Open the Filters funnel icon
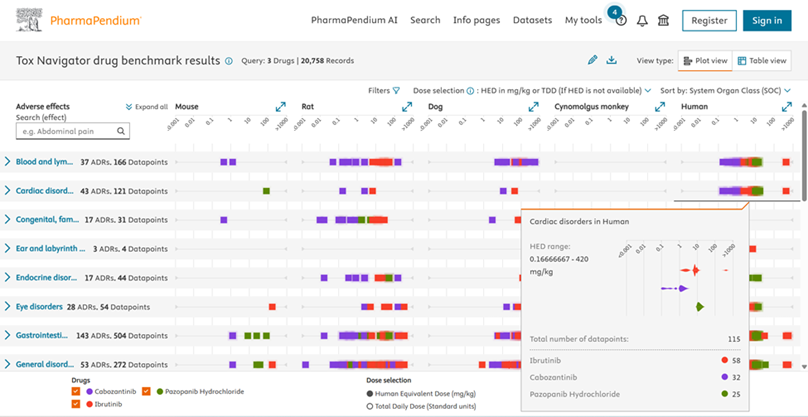Image resolution: width=808 pixels, height=417 pixels. pyautogui.click(x=396, y=90)
